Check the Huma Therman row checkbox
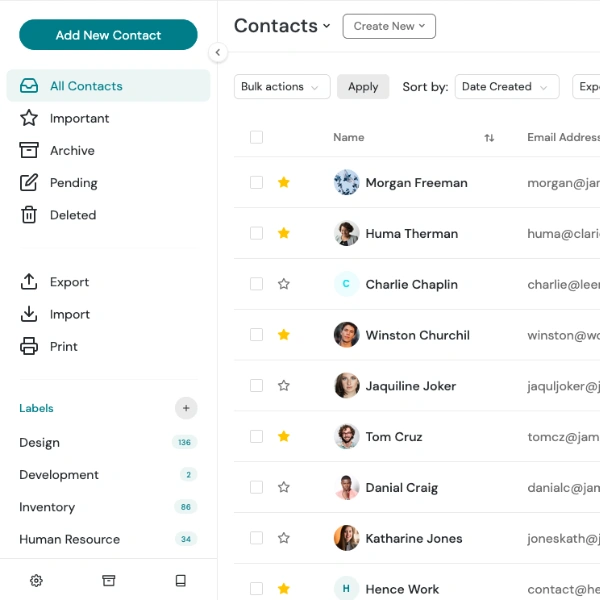This screenshot has width=600, height=600. [256, 233]
